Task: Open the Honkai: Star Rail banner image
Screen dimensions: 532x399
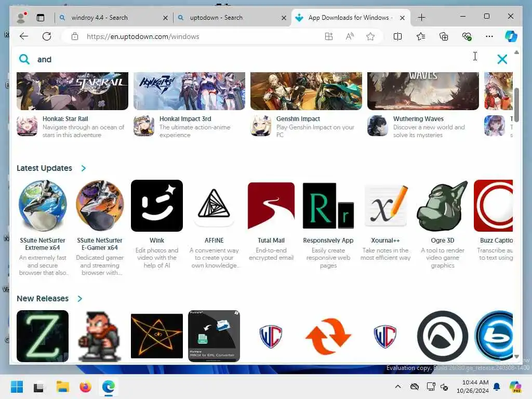Action: 72,91
